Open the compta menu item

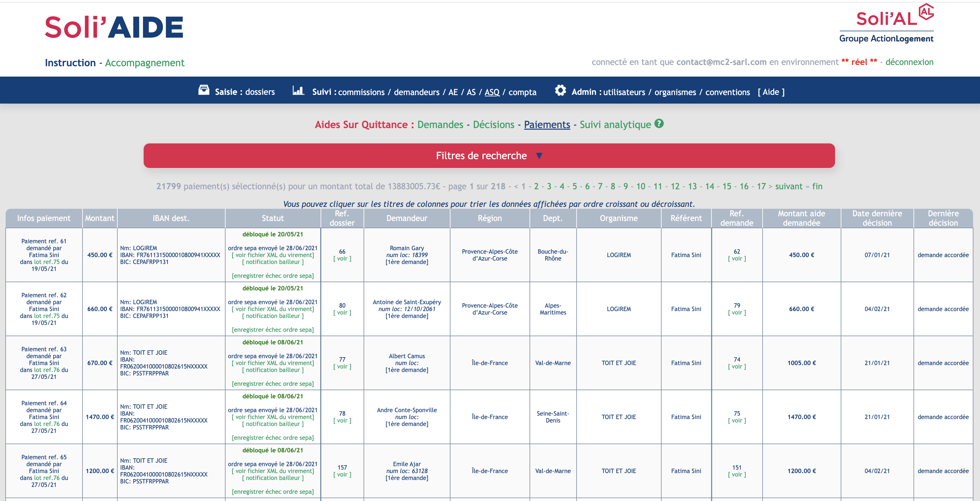coord(522,92)
